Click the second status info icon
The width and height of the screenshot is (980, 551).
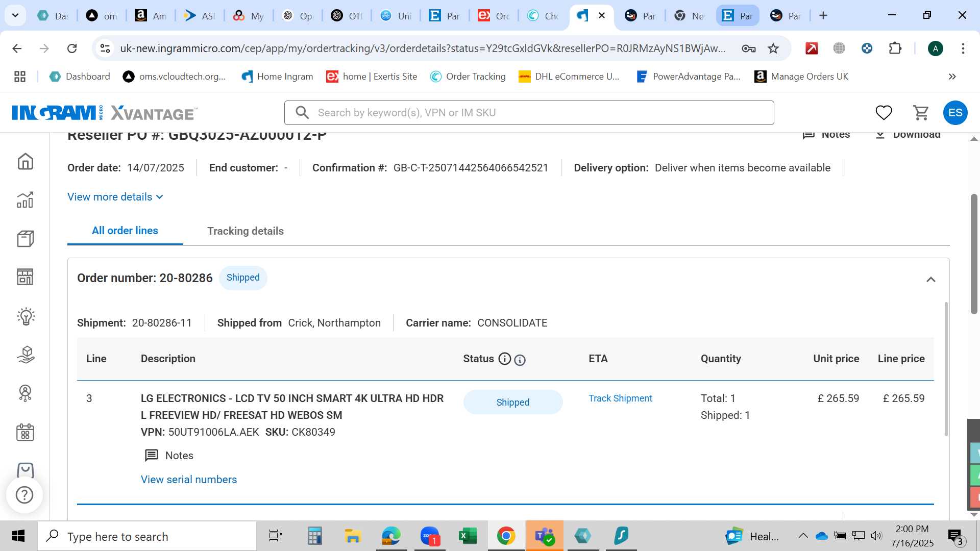[520, 360]
